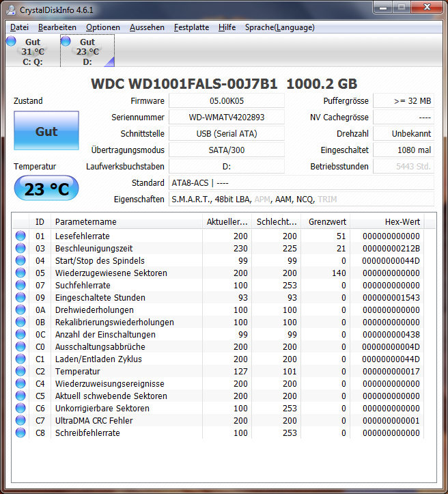Open the Aussehen menu
The height and width of the screenshot is (494, 448).
pyautogui.click(x=147, y=27)
